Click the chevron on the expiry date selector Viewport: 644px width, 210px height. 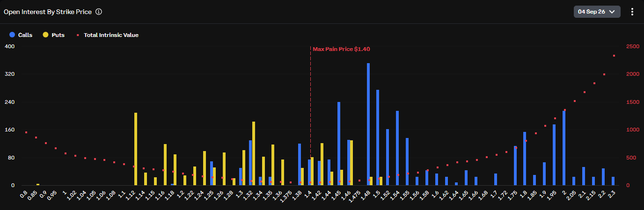[x=612, y=12]
